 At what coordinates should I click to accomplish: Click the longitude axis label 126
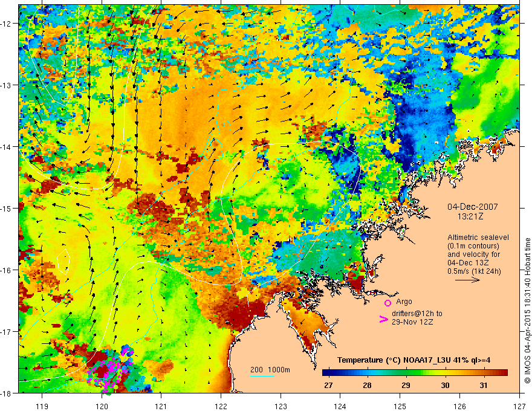click(459, 406)
